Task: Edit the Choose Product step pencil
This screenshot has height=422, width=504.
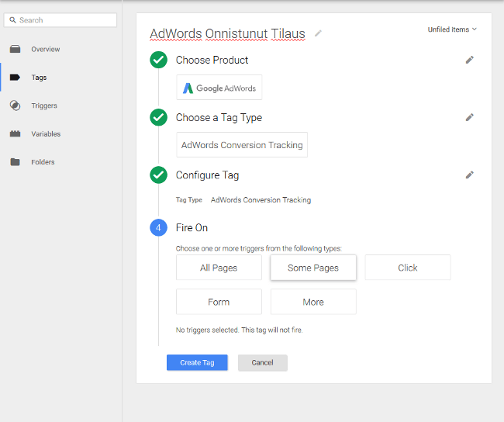Action: (x=470, y=60)
